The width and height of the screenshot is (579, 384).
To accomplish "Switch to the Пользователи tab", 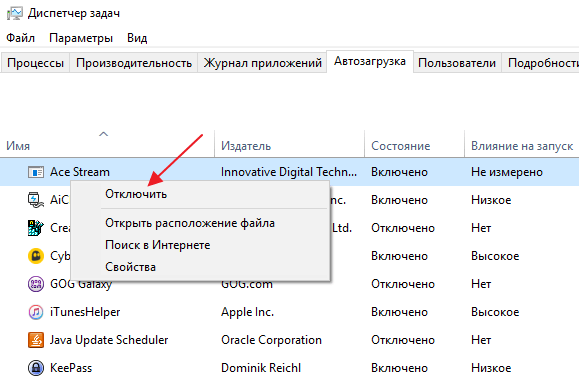I will pyautogui.click(x=457, y=63).
